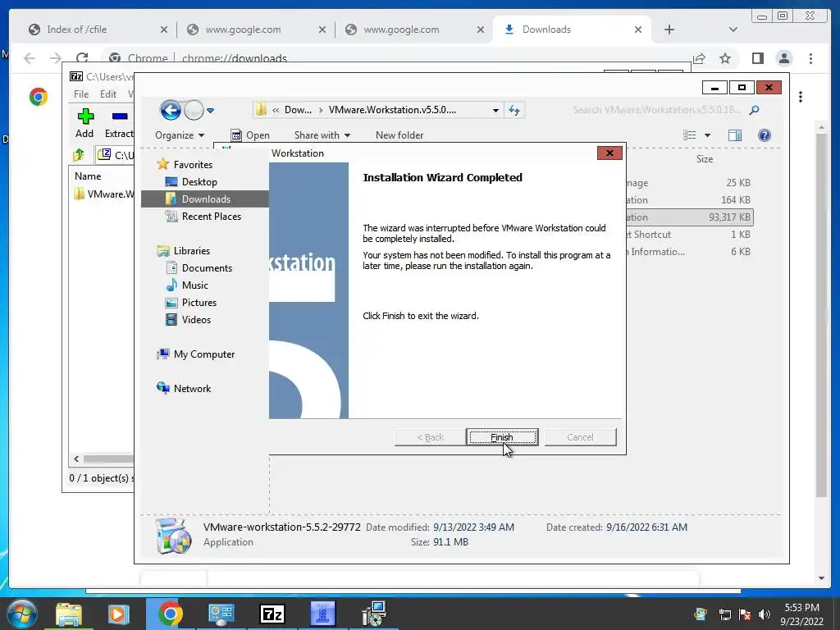
Task: Click Chrome reload button
Action: coord(82,58)
